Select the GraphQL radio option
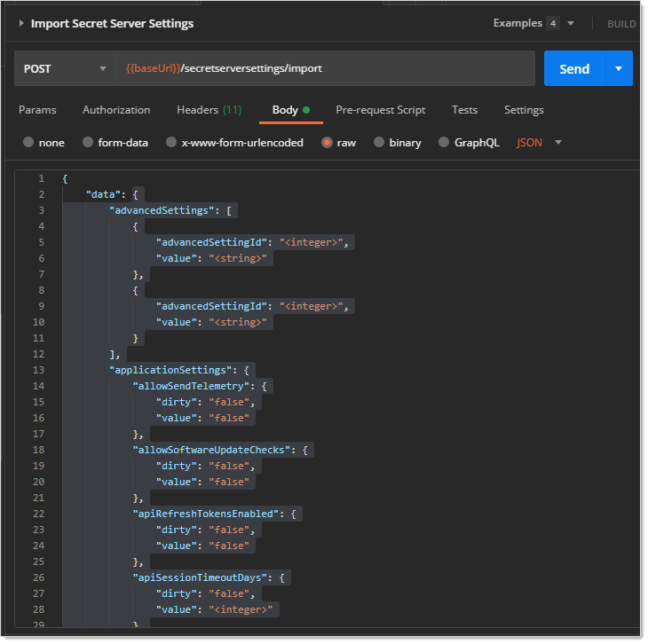The width and height of the screenshot is (648, 644). tap(444, 142)
